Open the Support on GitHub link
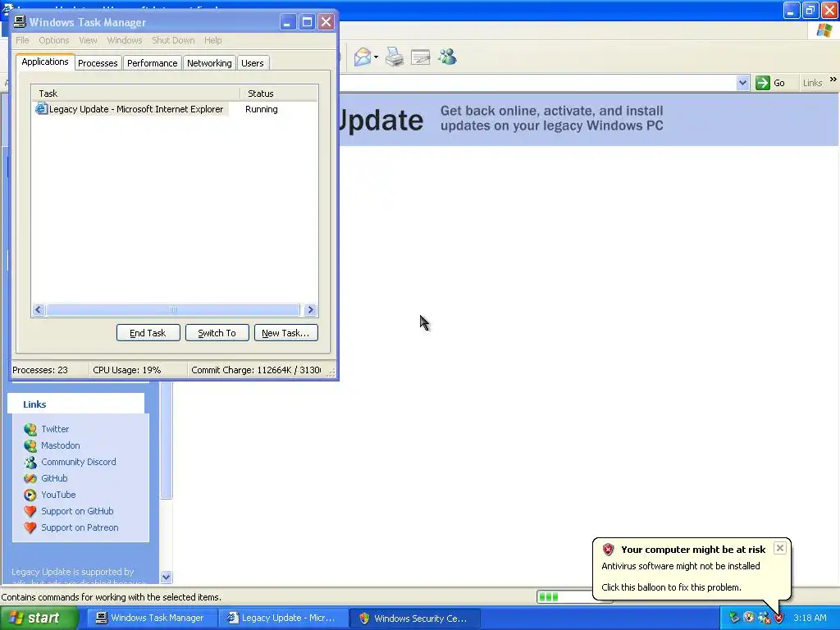The height and width of the screenshot is (630, 840). pyautogui.click(x=78, y=511)
